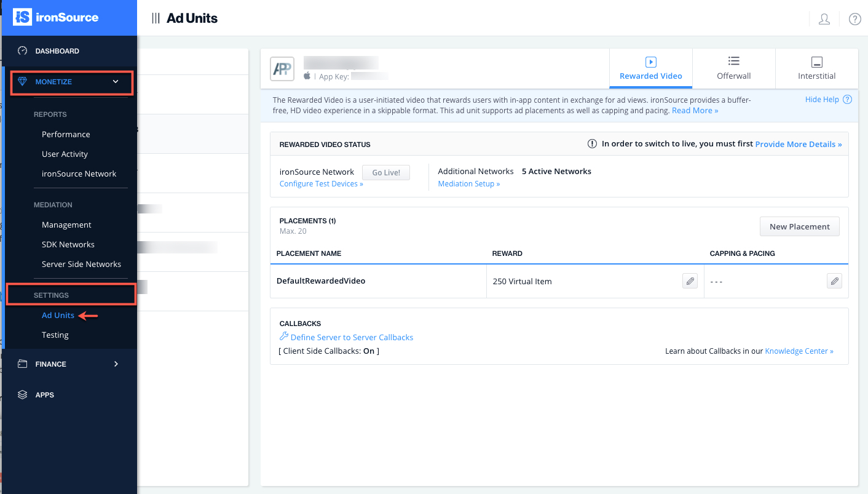Open ironSource Network report
The image size is (868, 494).
[x=79, y=173]
